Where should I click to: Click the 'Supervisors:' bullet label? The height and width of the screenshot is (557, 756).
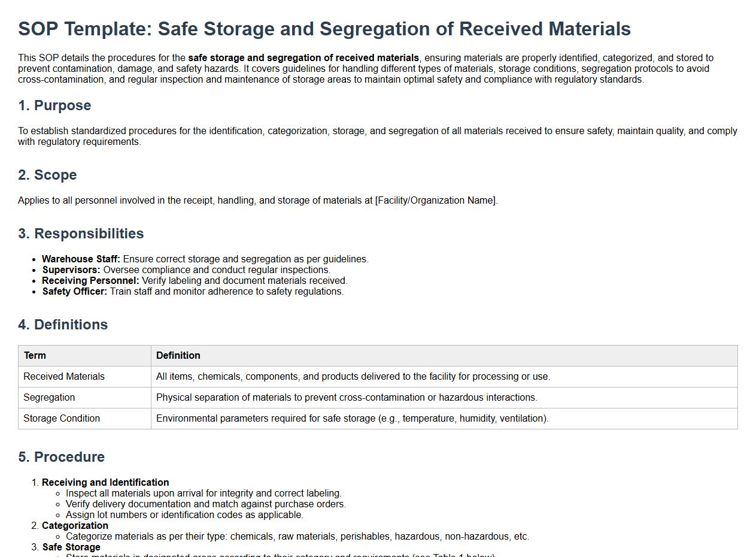point(71,270)
